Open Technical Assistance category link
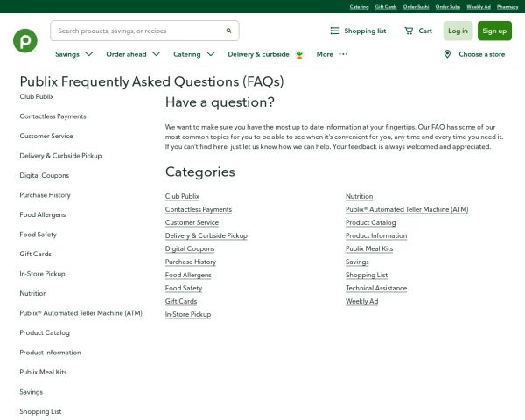The width and height of the screenshot is (525, 420). pyautogui.click(x=376, y=288)
